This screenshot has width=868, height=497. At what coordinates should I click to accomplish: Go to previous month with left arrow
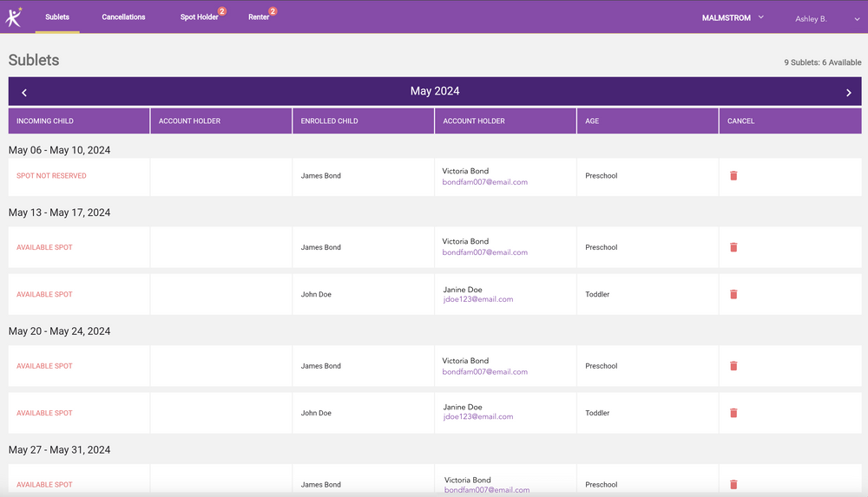(24, 92)
